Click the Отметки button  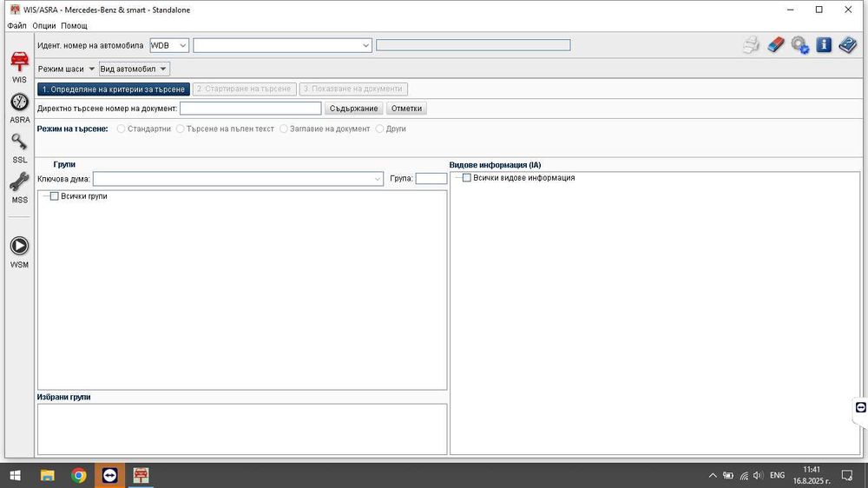coord(406,109)
